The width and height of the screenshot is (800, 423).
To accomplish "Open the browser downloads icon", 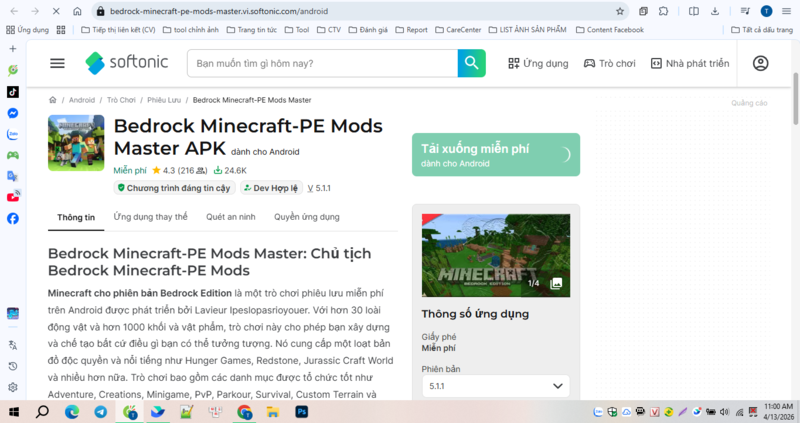I will click(x=715, y=11).
